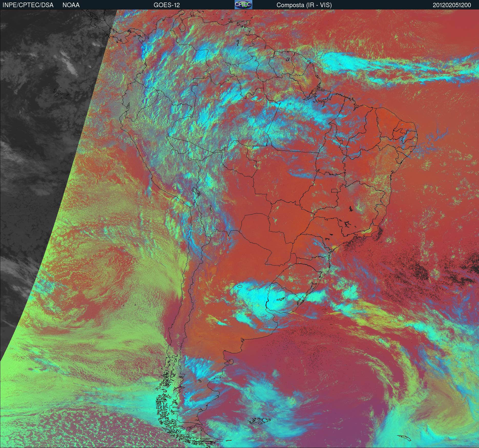Select the INPE/CPTEC/DSA header text
The height and width of the screenshot is (448, 479).
(28, 5)
